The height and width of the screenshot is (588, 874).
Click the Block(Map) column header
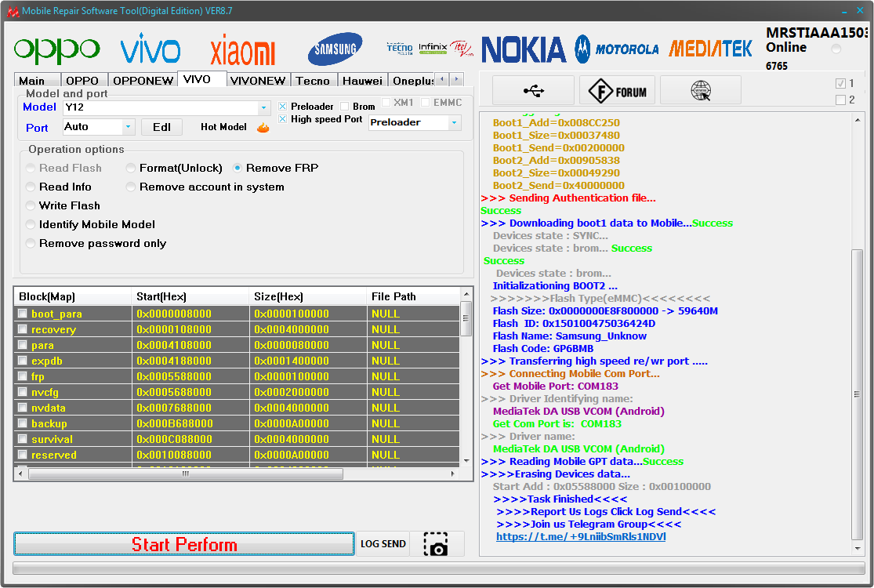point(72,296)
